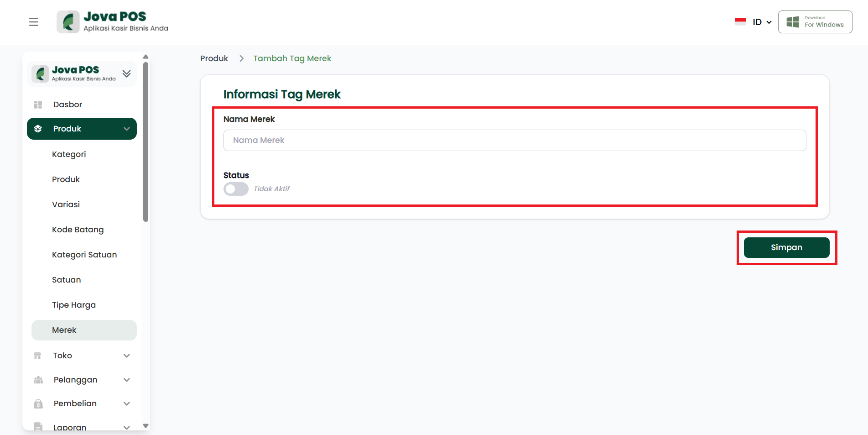Expand the Pelanggan menu chevron
Viewport: 868px width, 435px height.
[x=127, y=380]
